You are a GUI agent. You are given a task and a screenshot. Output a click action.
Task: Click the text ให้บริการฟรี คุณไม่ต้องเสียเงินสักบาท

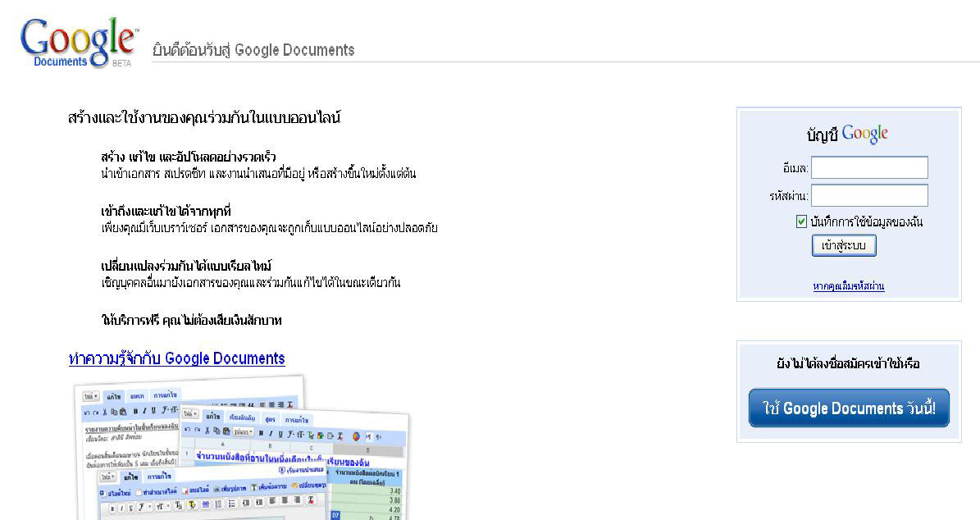click(191, 320)
